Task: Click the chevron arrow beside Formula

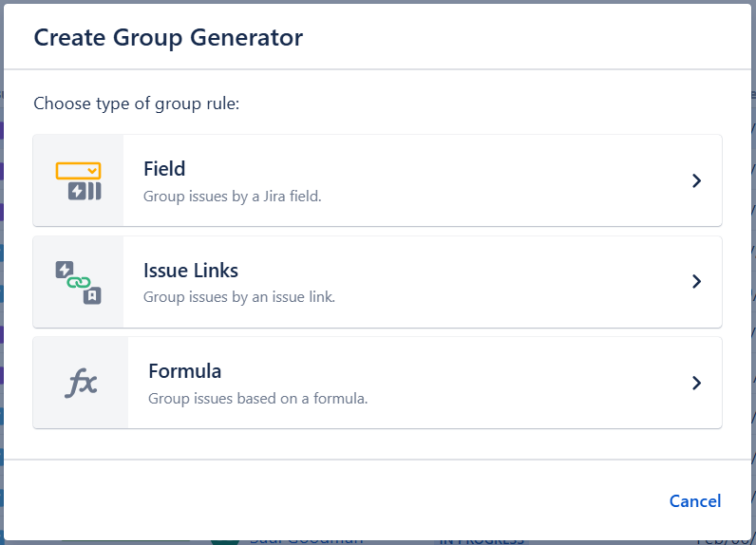Action: pyautogui.click(x=696, y=383)
